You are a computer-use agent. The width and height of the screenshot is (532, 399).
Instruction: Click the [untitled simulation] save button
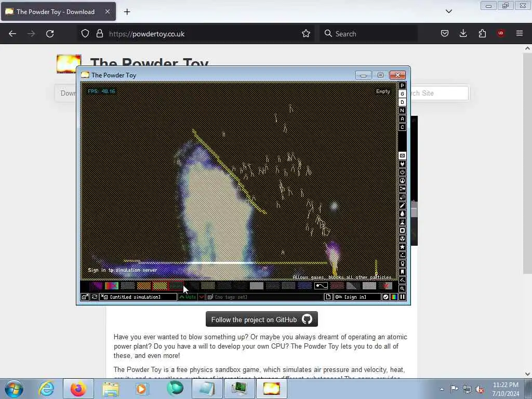pos(138,297)
